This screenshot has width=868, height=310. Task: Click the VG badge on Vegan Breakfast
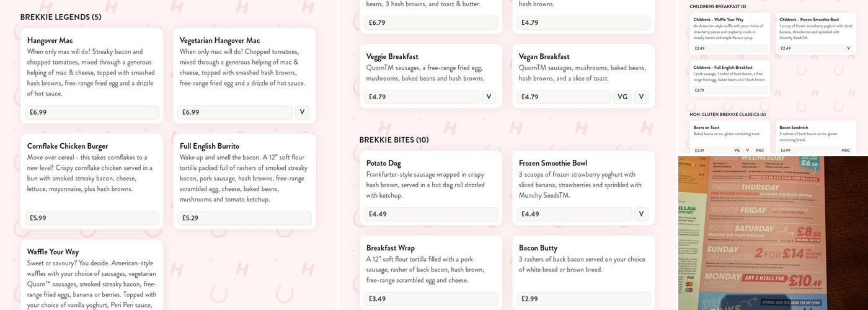(622, 97)
